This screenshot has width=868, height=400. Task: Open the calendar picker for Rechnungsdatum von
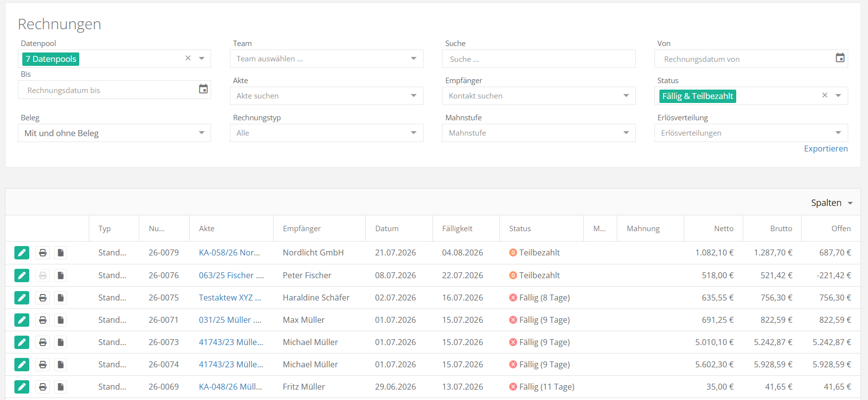tap(840, 58)
